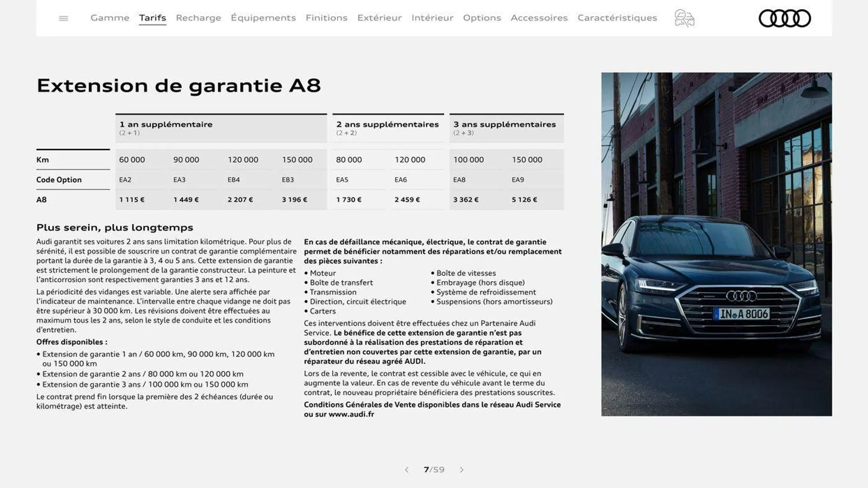This screenshot has width=868, height=488.
Task: Click the 'Boîte de transfert' bullet item
Action: click(339, 282)
